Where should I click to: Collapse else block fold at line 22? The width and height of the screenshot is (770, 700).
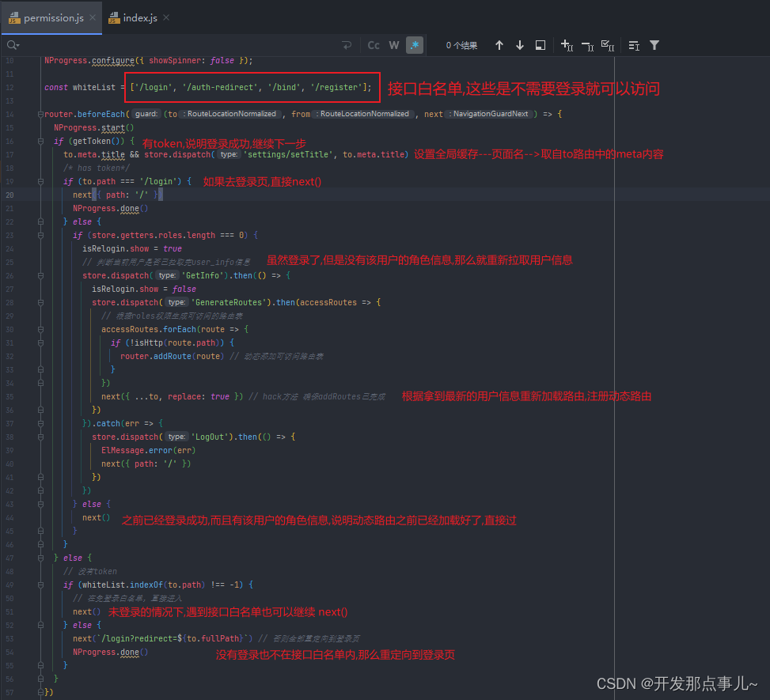click(x=41, y=222)
